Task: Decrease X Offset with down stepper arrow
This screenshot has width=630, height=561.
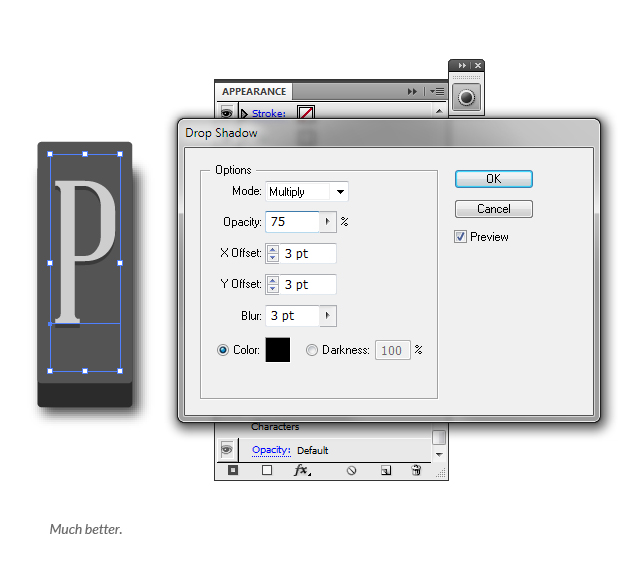Action: click(x=273, y=258)
